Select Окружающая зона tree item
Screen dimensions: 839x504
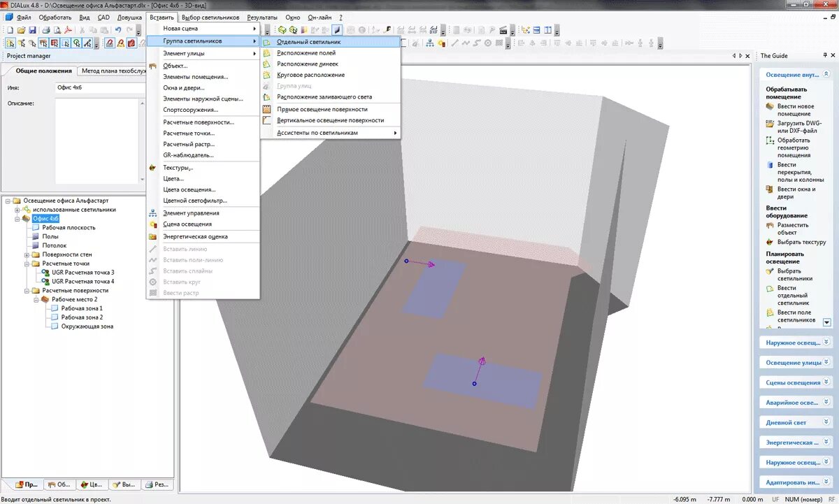coord(87,326)
